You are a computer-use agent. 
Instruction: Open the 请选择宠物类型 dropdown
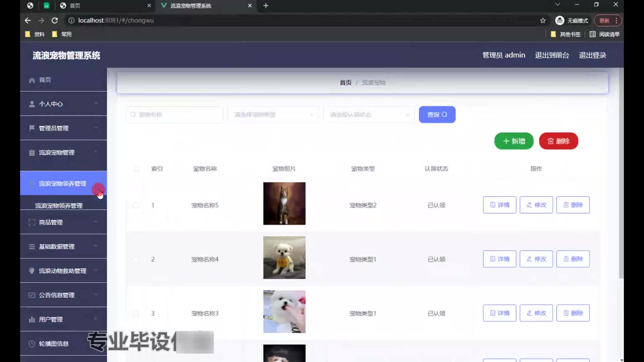click(273, 115)
